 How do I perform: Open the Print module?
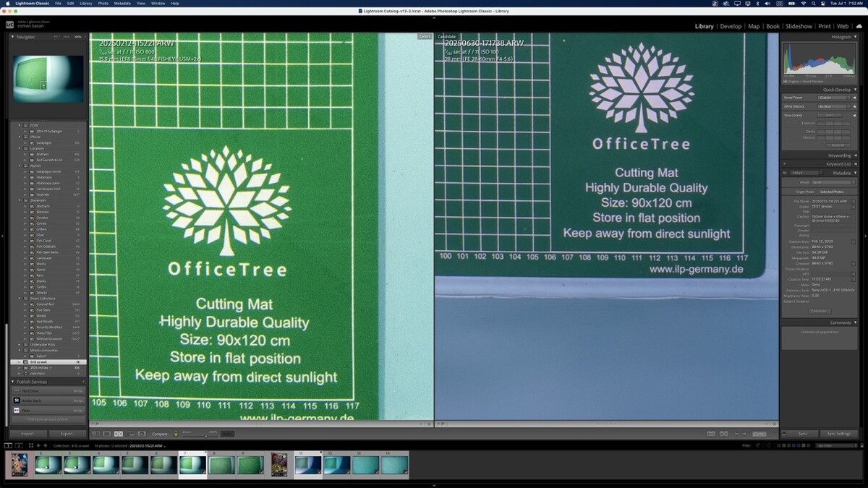824,27
